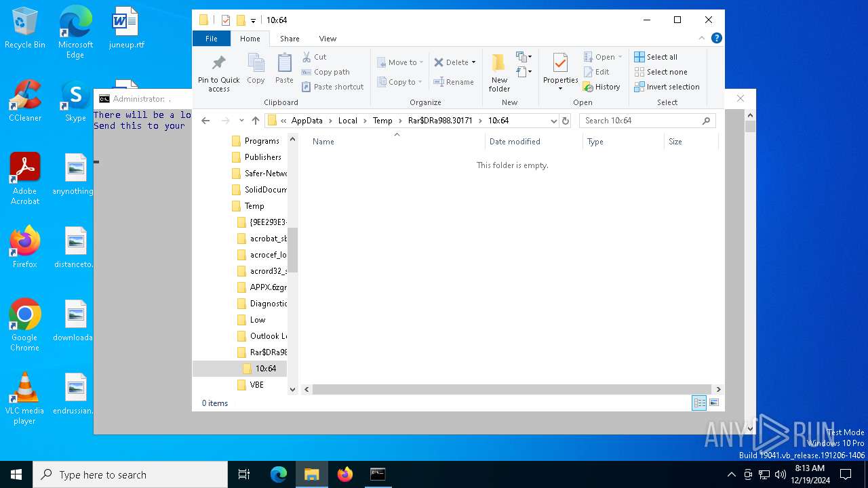Click Edit in Open group
The height and width of the screenshot is (488, 868).
click(x=596, y=72)
